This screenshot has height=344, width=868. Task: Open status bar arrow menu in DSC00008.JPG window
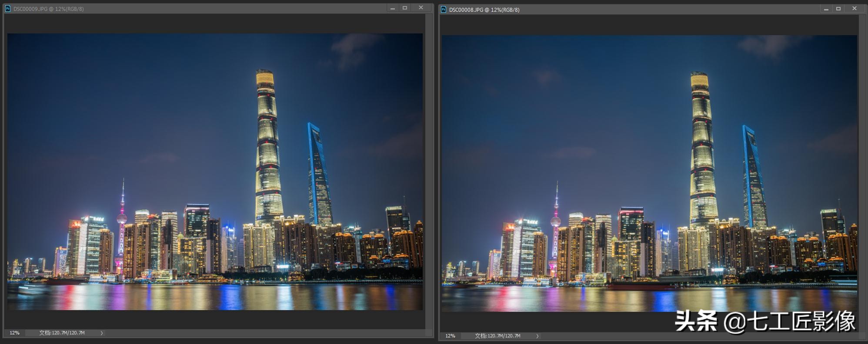pyautogui.click(x=537, y=336)
